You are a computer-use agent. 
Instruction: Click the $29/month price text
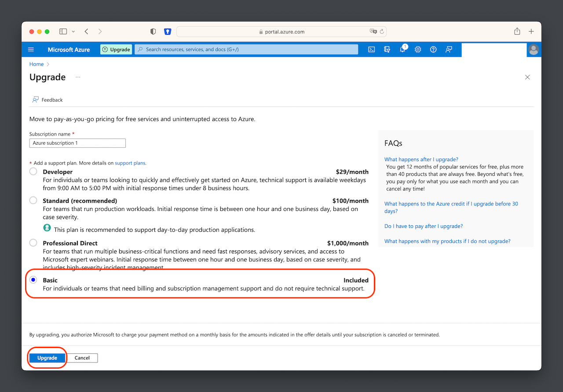coord(352,172)
